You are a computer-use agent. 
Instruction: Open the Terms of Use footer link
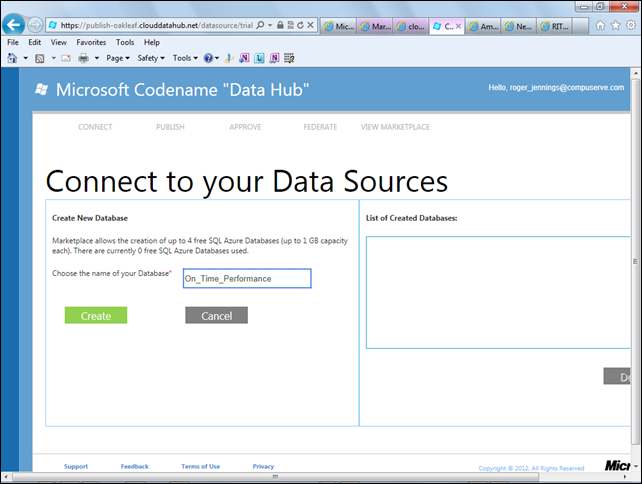click(200, 466)
